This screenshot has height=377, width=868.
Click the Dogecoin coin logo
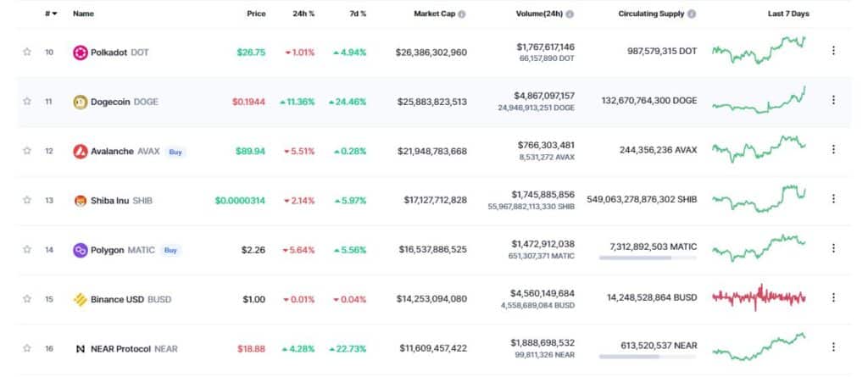[x=81, y=102]
